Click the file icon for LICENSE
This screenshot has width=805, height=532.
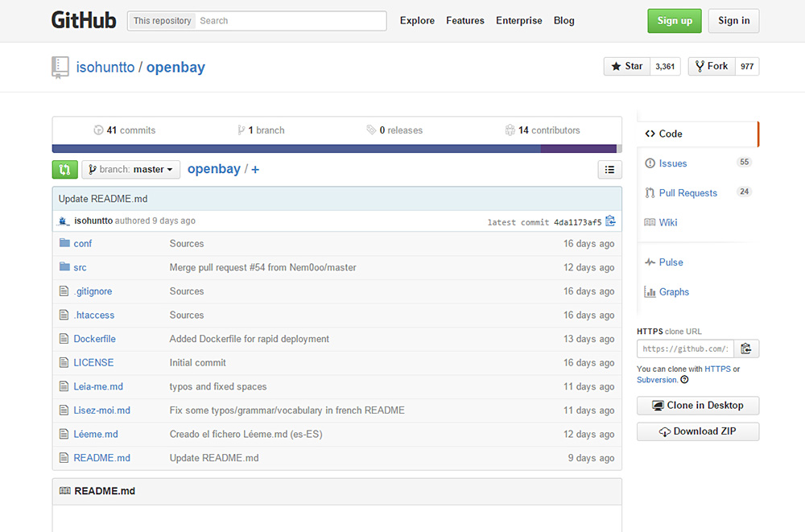point(64,362)
